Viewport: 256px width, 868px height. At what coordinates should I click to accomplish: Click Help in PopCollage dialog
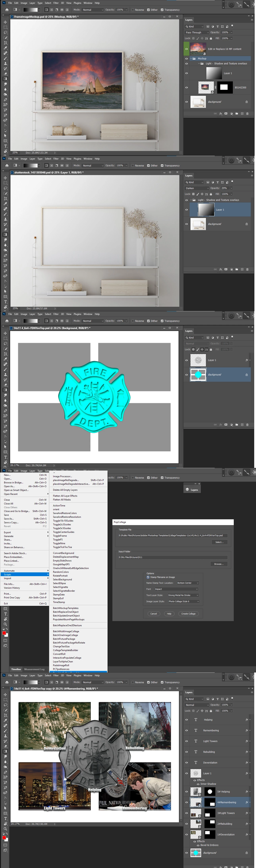point(169,614)
